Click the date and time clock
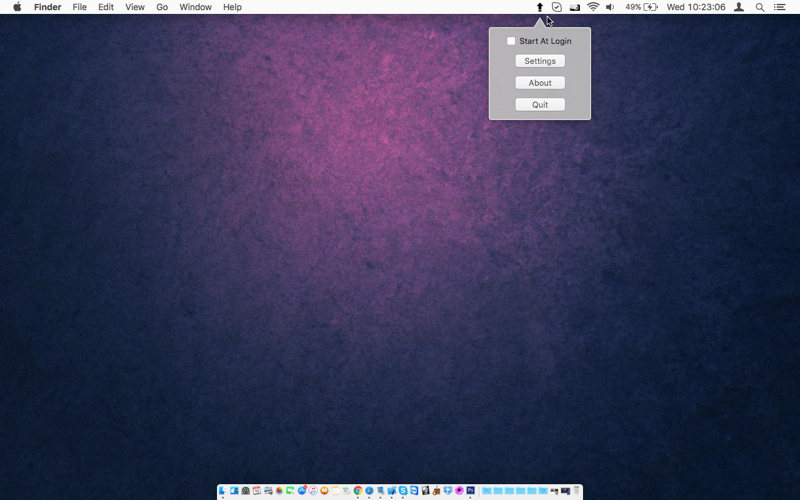The height and width of the screenshot is (500, 800). (x=696, y=7)
